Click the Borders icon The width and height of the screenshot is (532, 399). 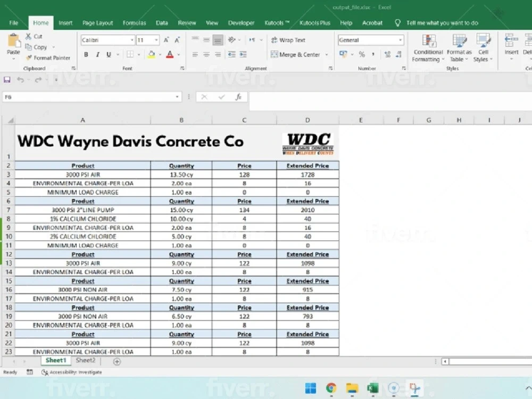[130, 54]
